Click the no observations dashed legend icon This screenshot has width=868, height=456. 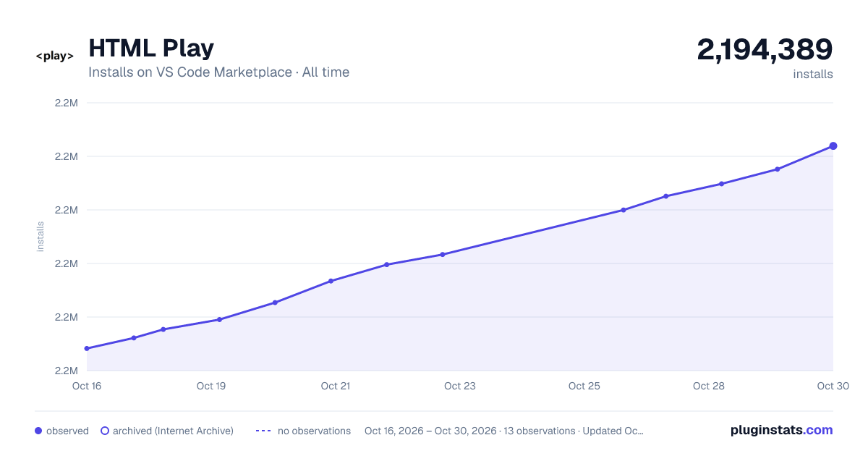click(x=263, y=431)
